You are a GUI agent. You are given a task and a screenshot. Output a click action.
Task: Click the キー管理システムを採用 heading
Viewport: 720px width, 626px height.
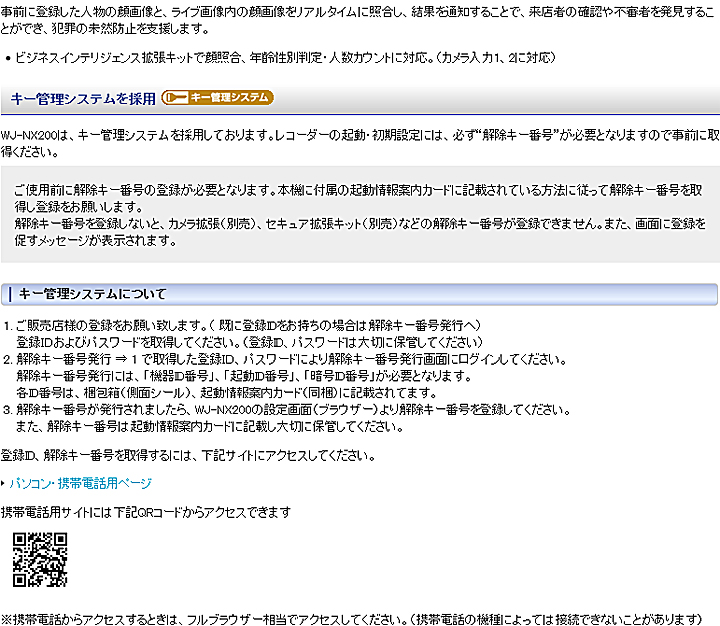point(83,98)
